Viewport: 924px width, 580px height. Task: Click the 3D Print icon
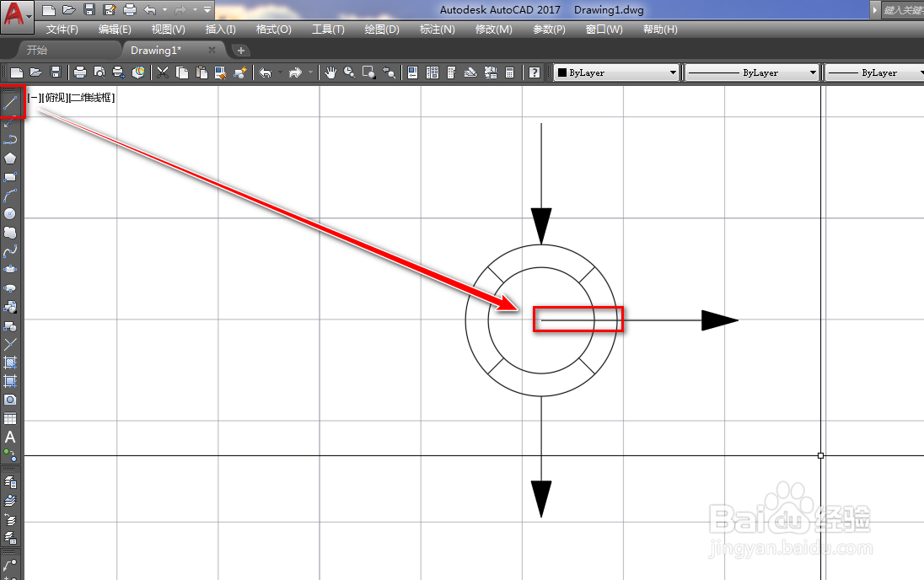[x=138, y=72]
